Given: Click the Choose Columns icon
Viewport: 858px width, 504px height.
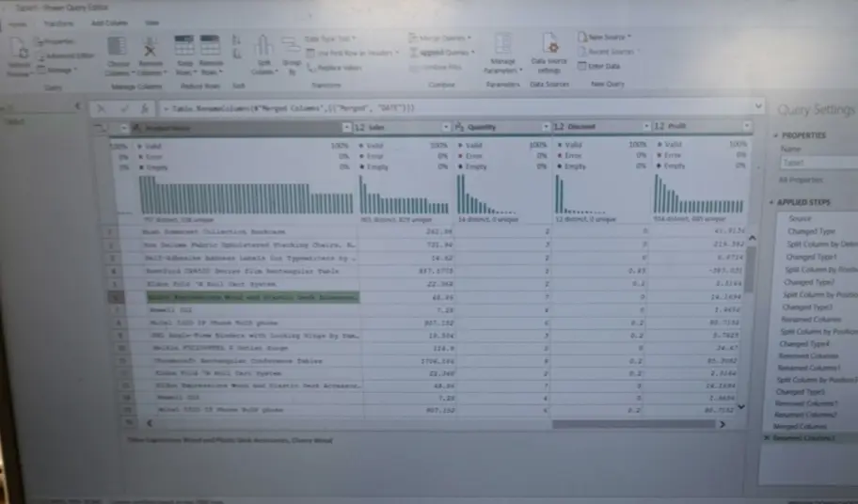Looking at the screenshot, I should point(117,46).
